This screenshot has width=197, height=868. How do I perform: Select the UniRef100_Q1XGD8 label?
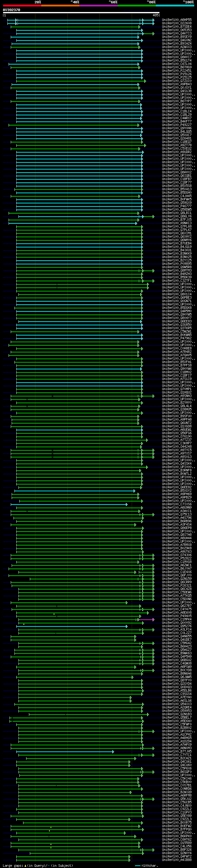pos(177,426)
